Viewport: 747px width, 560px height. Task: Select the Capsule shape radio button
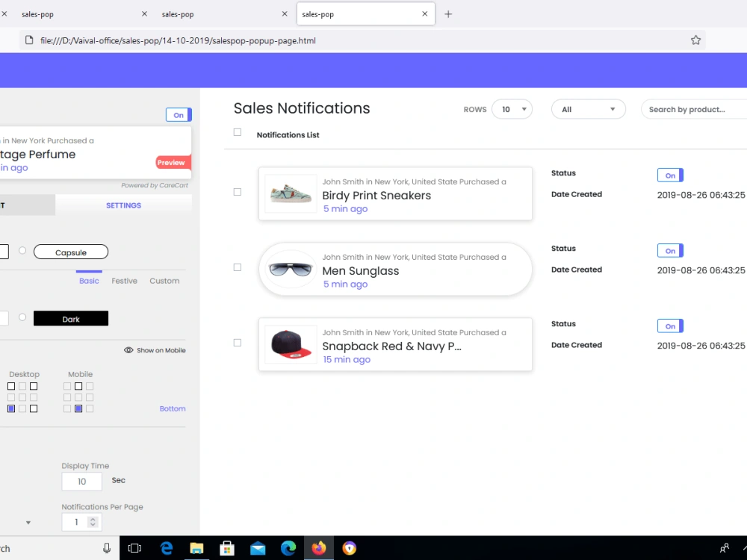(22, 250)
